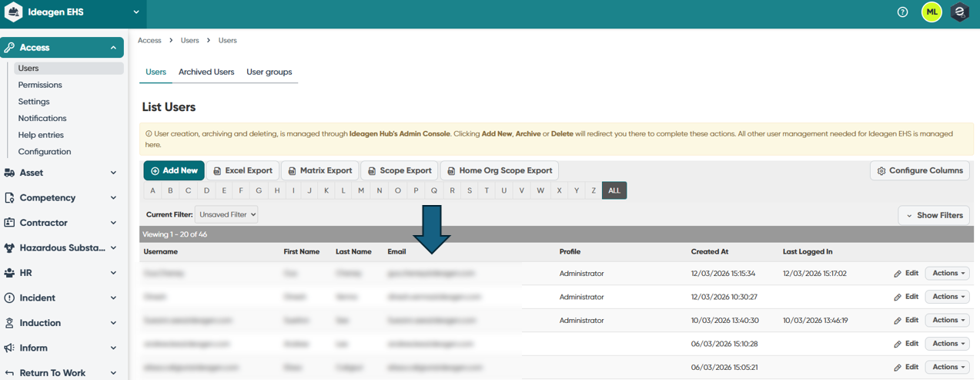Expand the Show Filters panel
Viewport: 980px width, 380px height.
click(x=934, y=216)
